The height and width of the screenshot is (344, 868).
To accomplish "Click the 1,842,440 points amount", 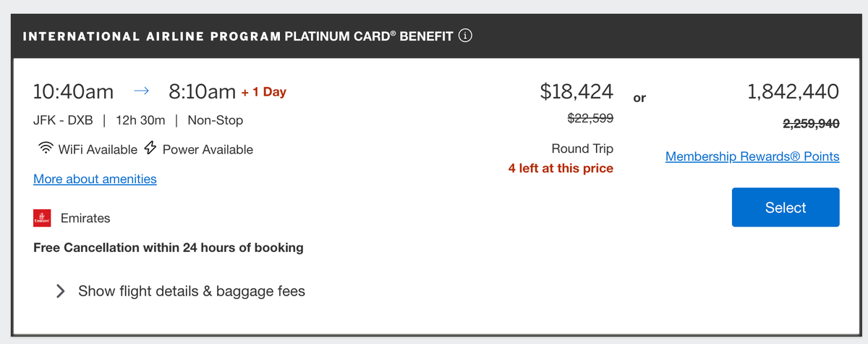I will click(793, 92).
